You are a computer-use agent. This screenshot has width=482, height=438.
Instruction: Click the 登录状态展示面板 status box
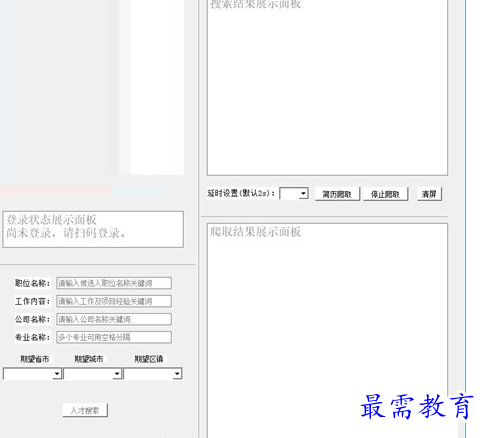93,229
